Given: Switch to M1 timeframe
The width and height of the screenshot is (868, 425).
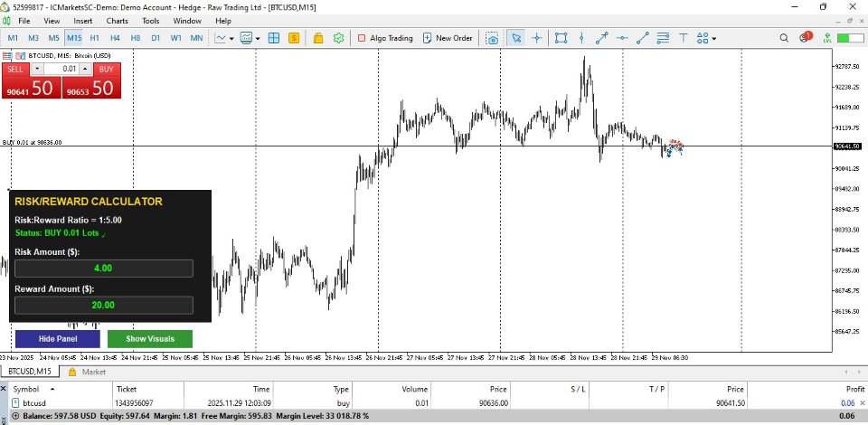Looking at the screenshot, I should [x=13, y=38].
